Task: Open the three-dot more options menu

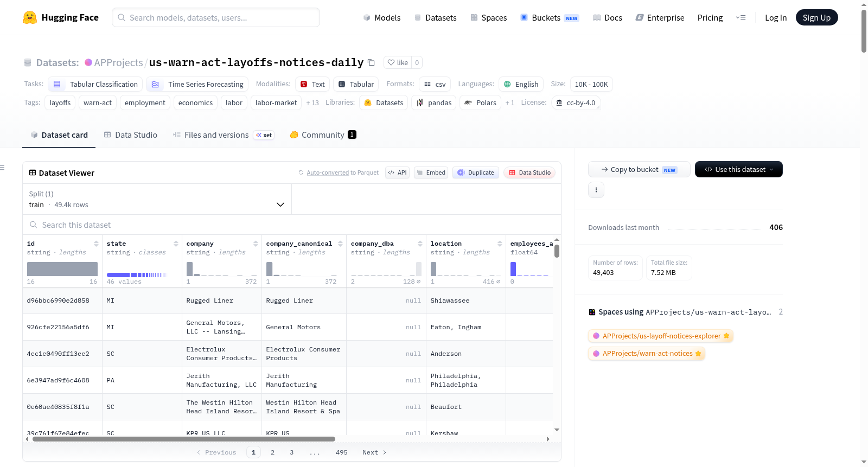Action: [596, 190]
